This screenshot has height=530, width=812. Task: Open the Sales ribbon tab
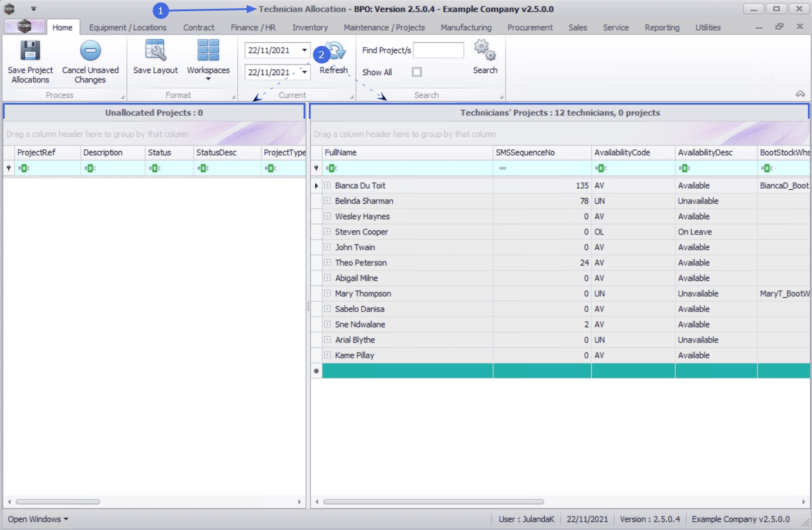pos(578,28)
